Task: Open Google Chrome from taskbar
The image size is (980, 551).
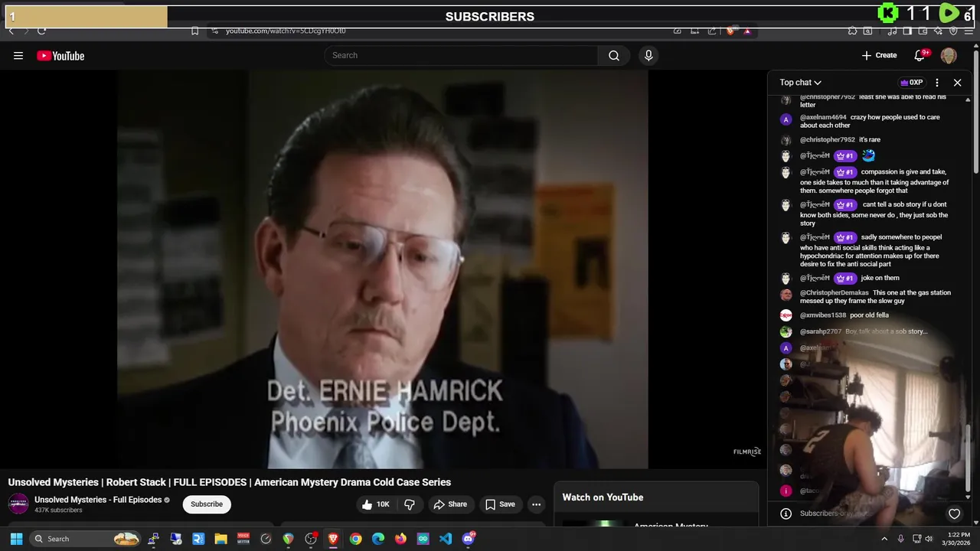Action: click(x=355, y=539)
